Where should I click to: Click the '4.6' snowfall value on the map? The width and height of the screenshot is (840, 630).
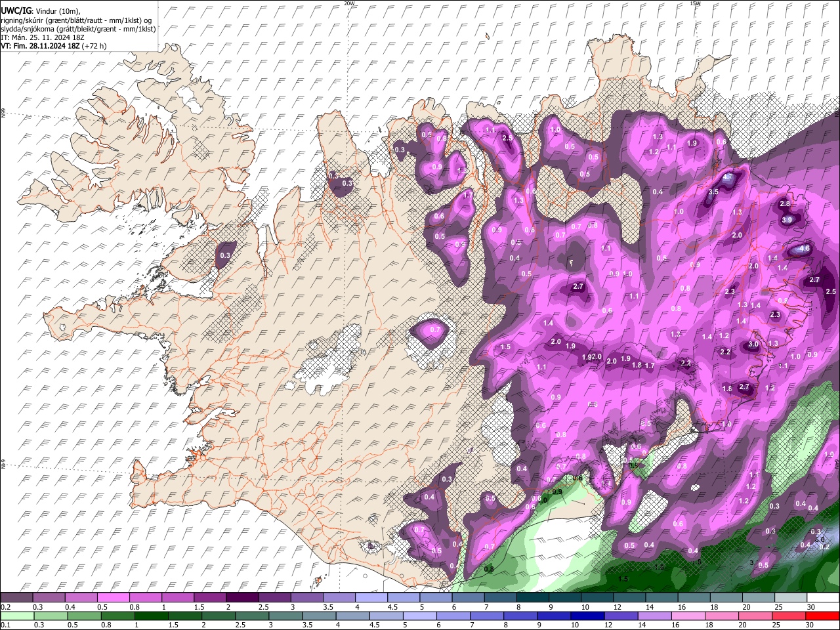(805, 249)
